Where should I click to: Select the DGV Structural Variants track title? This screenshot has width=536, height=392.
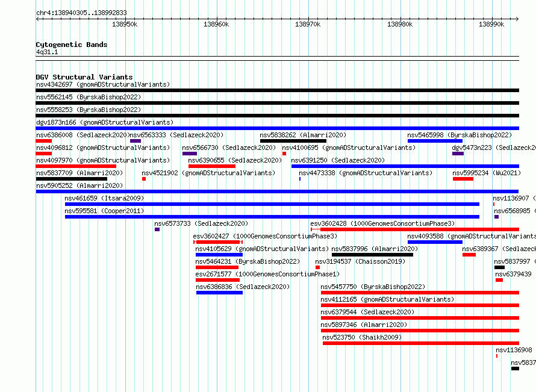[84, 77]
